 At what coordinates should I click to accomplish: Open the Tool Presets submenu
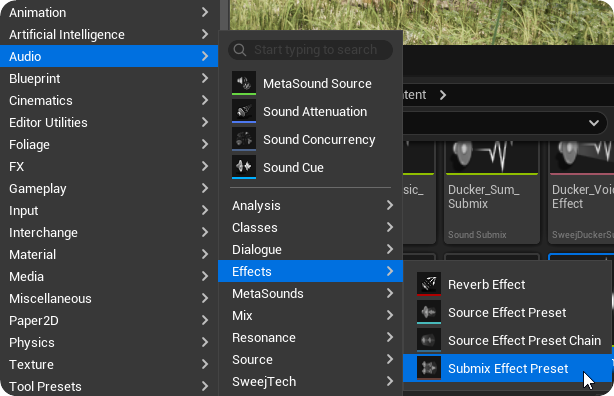pyautogui.click(x=109, y=386)
